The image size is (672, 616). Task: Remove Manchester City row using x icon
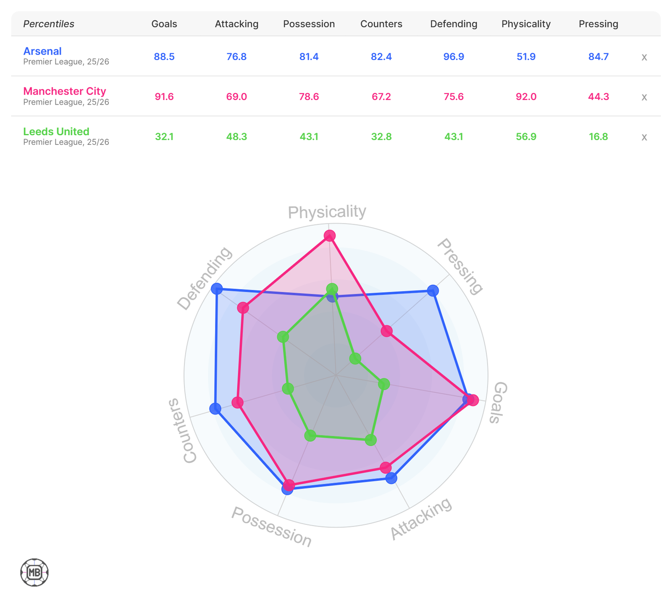tap(644, 97)
